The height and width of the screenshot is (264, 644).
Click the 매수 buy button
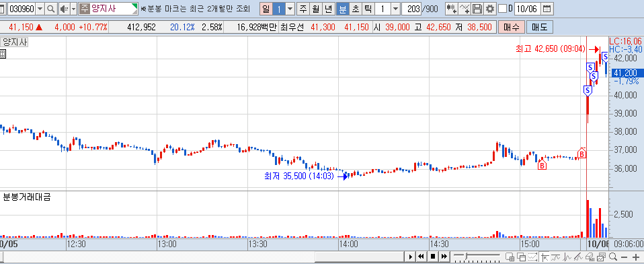[x=512, y=28]
